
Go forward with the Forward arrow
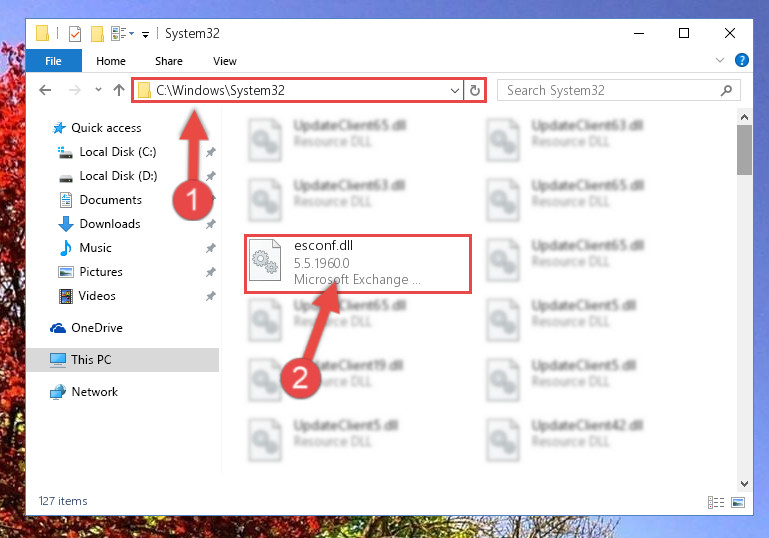pos(75,90)
